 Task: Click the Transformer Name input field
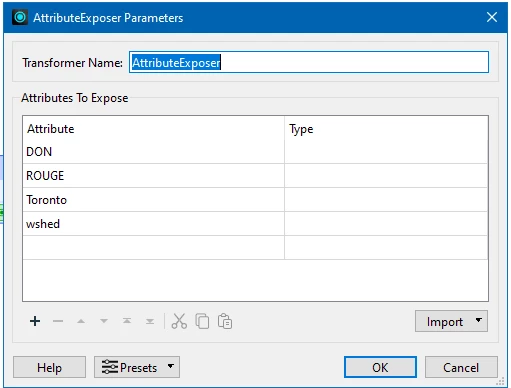point(309,62)
